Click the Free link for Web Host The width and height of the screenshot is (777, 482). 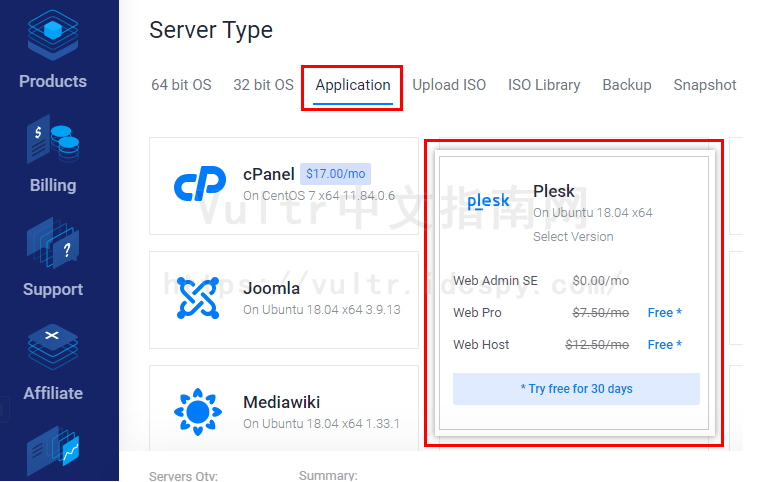(665, 344)
